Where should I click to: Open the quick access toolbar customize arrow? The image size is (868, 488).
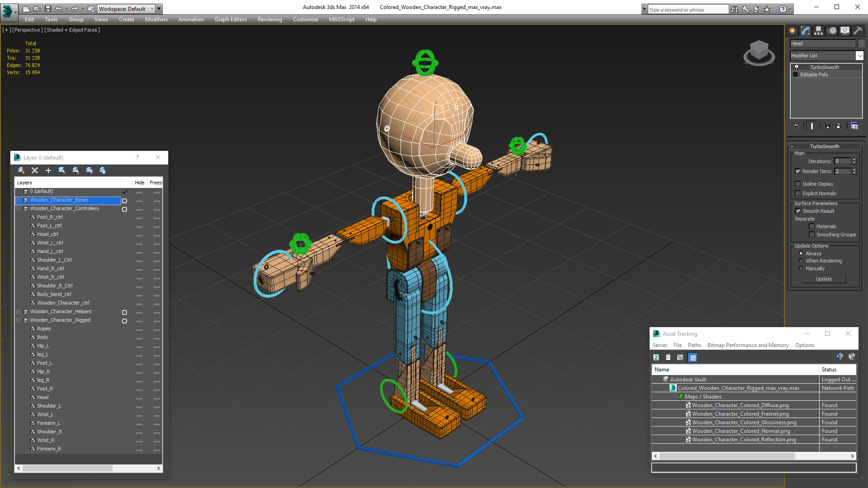[159, 9]
